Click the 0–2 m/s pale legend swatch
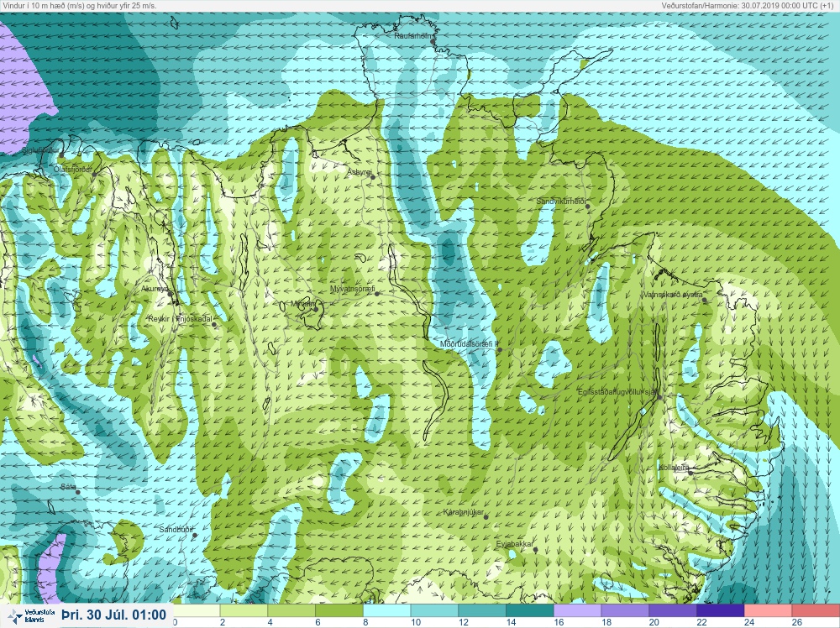Viewport: 840px width, 628px height. click(x=196, y=610)
